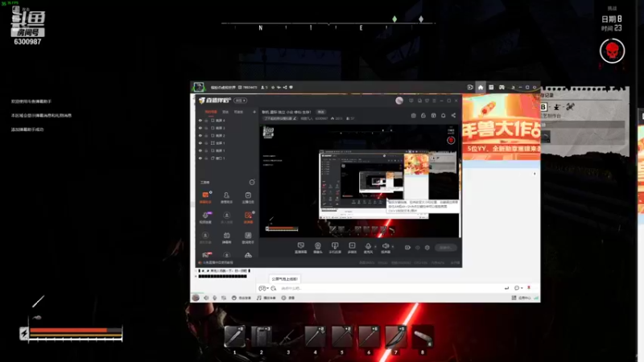Viewport: 644px width, 362px height.
Task: Toggle visibility of source row ending in 2
Action: [200, 135]
